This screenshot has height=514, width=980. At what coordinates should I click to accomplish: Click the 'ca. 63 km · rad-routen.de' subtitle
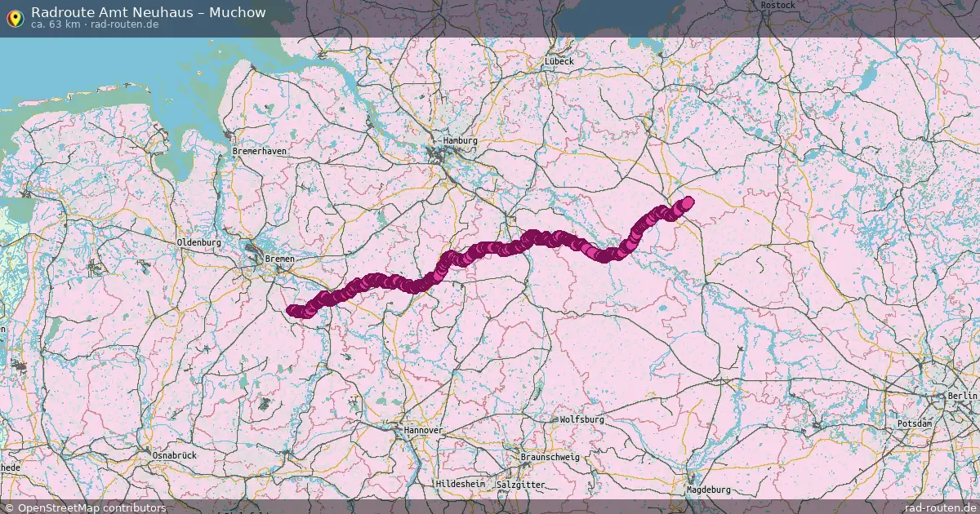tap(95, 24)
